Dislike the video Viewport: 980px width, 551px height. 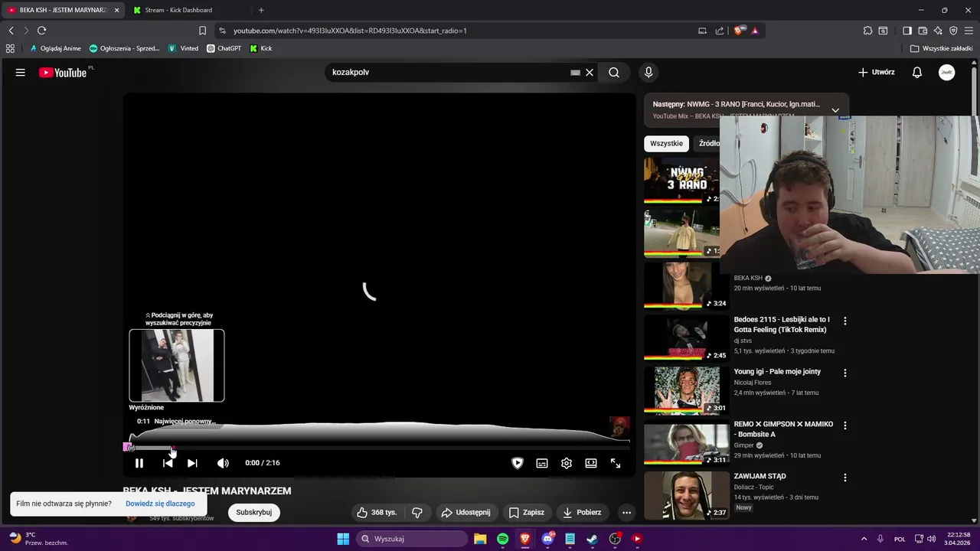tap(417, 513)
